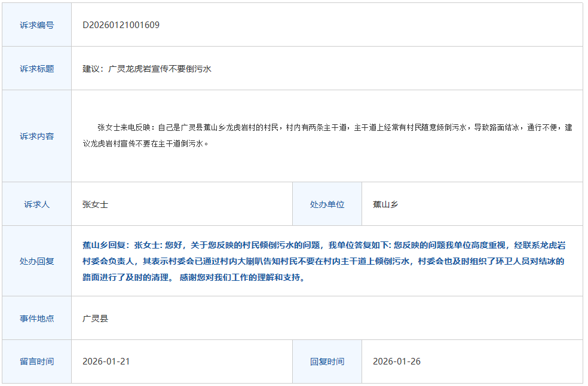This screenshot has height=386, width=588.
Task: Click the closing sentence 感谢您对我们工作的理解和支持
Action: point(241,278)
